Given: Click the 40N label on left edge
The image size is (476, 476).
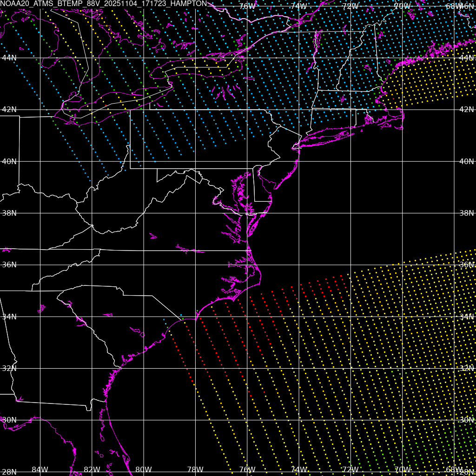Looking at the screenshot, I should (9, 161).
